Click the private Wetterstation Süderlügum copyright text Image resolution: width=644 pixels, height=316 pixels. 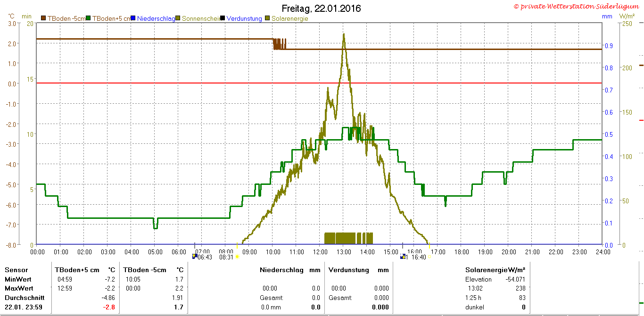pos(578,6)
